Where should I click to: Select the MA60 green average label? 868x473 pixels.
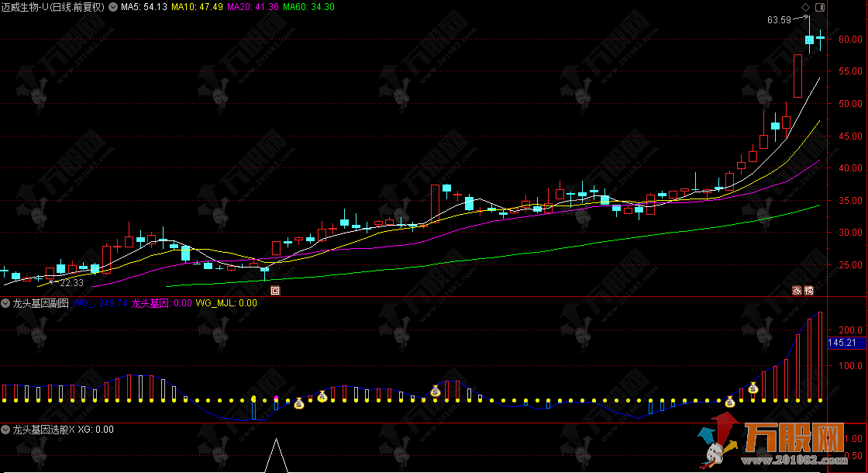coord(308,7)
